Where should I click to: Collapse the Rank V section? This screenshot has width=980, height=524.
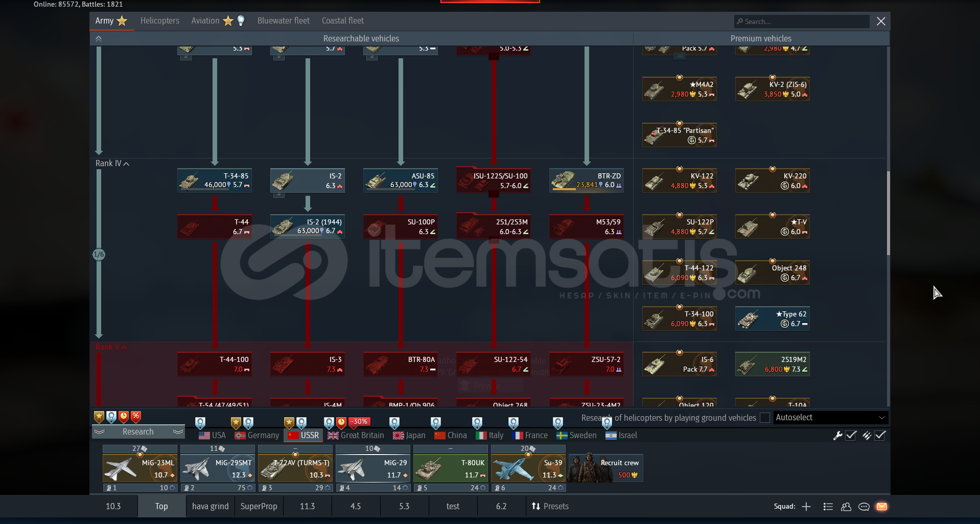coord(111,347)
